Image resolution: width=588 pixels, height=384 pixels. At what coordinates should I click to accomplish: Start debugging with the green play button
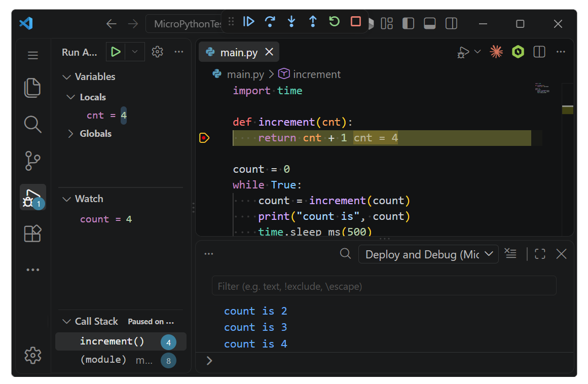point(116,52)
